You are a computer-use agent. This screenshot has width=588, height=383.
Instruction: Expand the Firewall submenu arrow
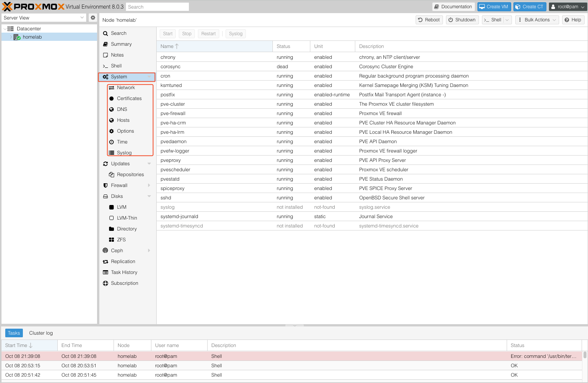coord(149,186)
